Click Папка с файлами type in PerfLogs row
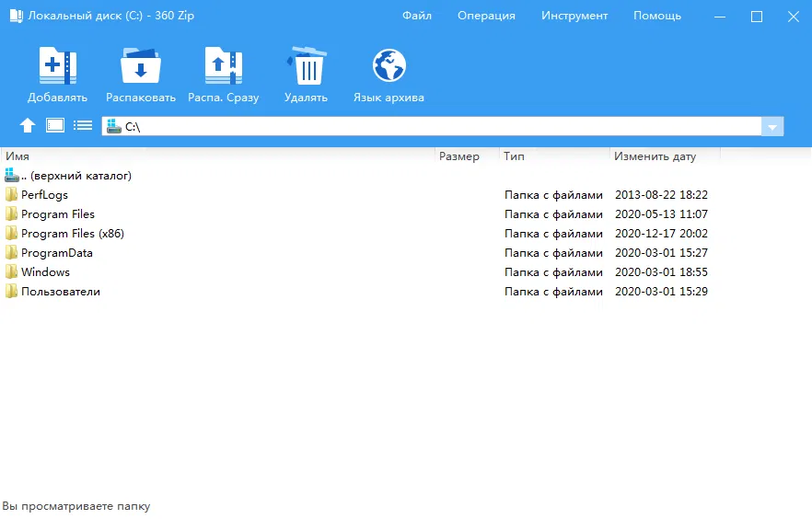The height and width of the screenshot is (519, 812). [x=553, y=195]
